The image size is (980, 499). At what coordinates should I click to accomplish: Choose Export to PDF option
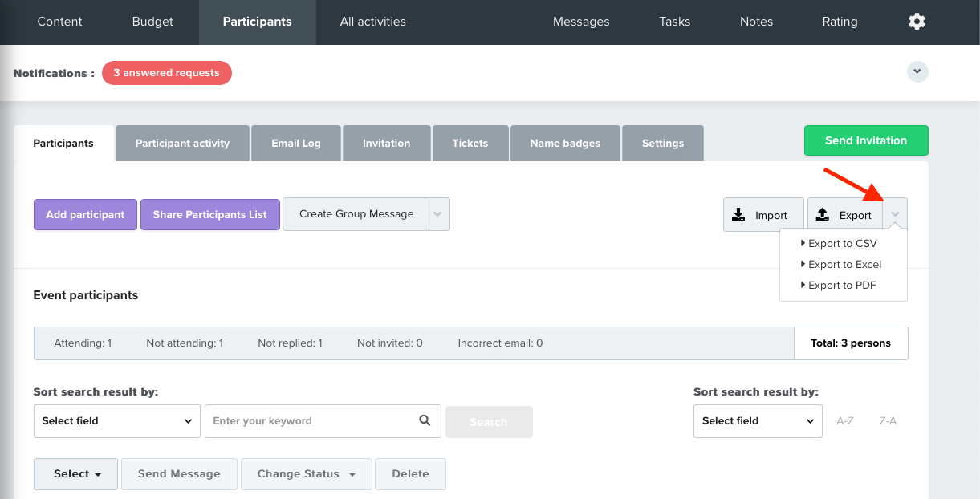point(842,286)
